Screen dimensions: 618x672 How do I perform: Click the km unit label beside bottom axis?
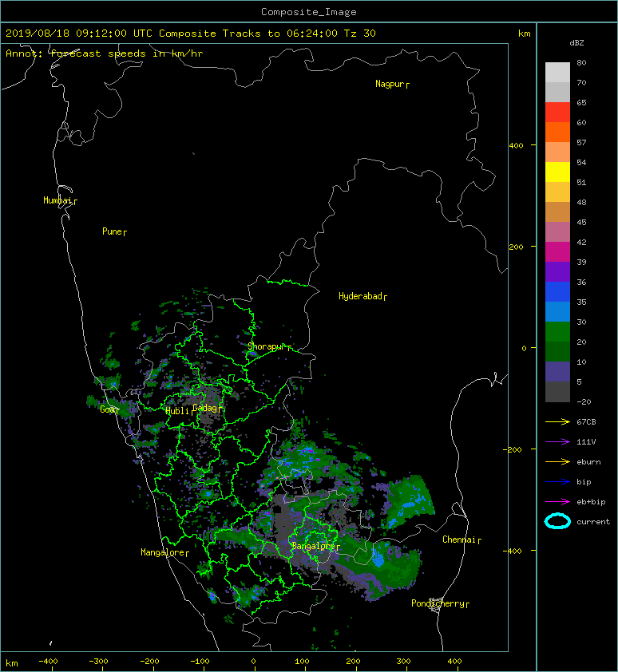click(x=12, y=663)
